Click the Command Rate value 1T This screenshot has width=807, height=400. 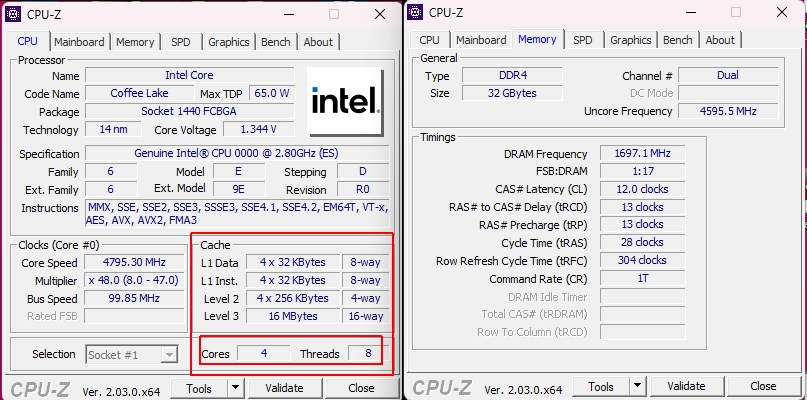coord(642,279)
